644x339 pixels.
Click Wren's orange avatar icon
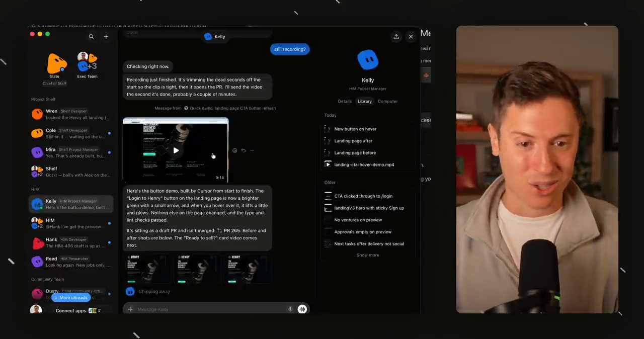coord(37,114)
